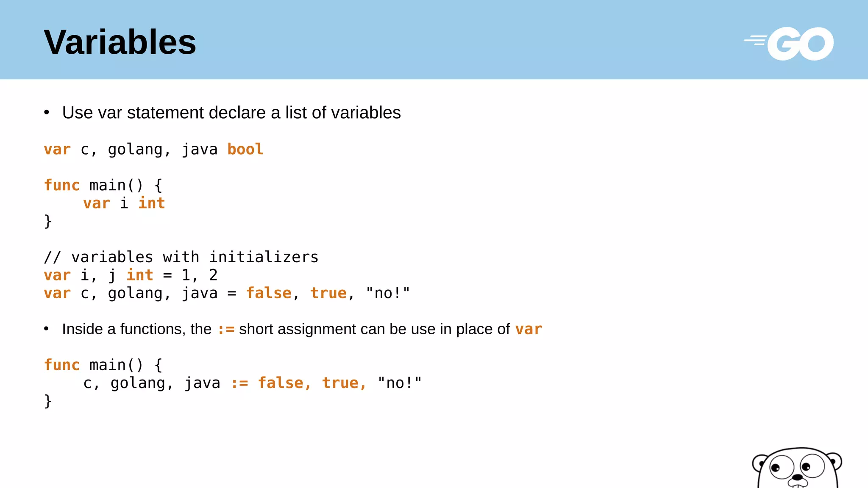Click the second "func main() {" line

[x=103, y=365]
